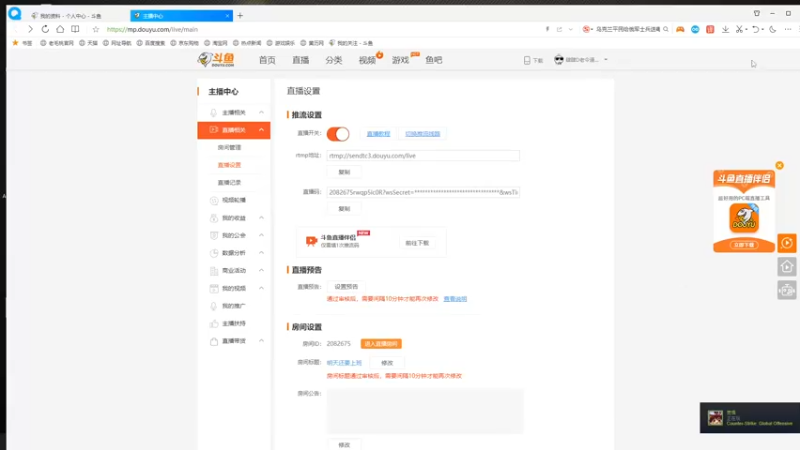Viewport: 800px width, 450px height.
Task: Expand the 我的视频 sidebar section
Action: (x=261, y=288)
